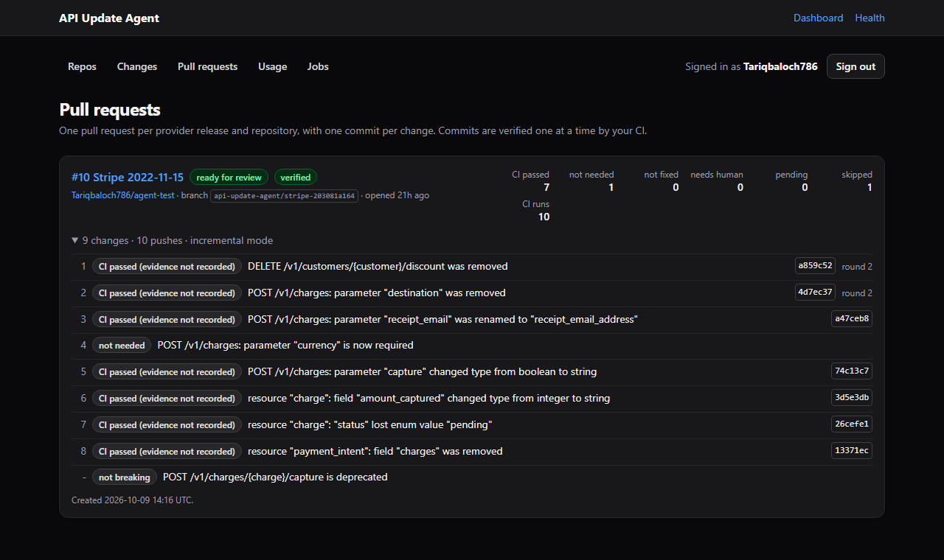Switch to the Changes tab
944x560 pixels.
(137, 66)
